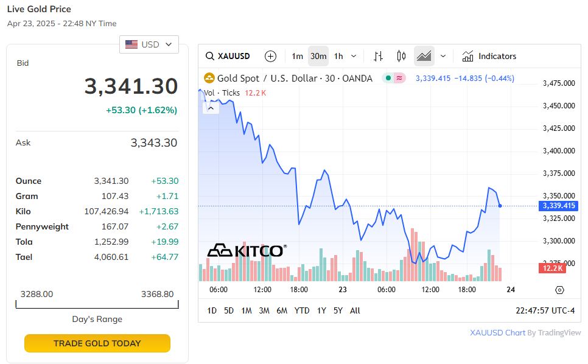Click the chart settings gear icon
The height and width of the screenshot is (364, 588).
pyautogui.click(x=560, y=290)
